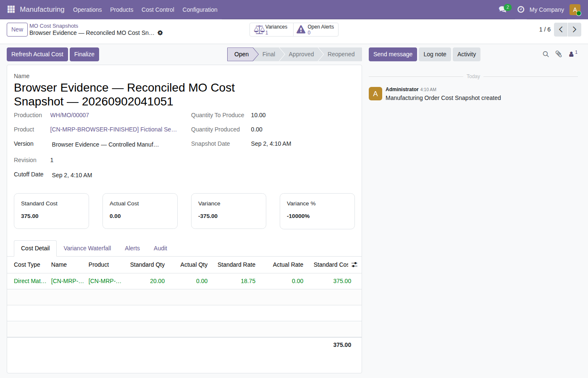Screen dimensions: 588x378
Task: Open the column options adjust icon
Action: tap(354, 265)
